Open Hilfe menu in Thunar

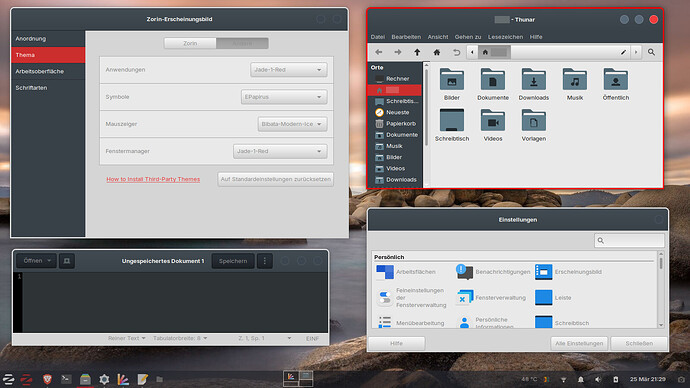[x=536, y=37]
